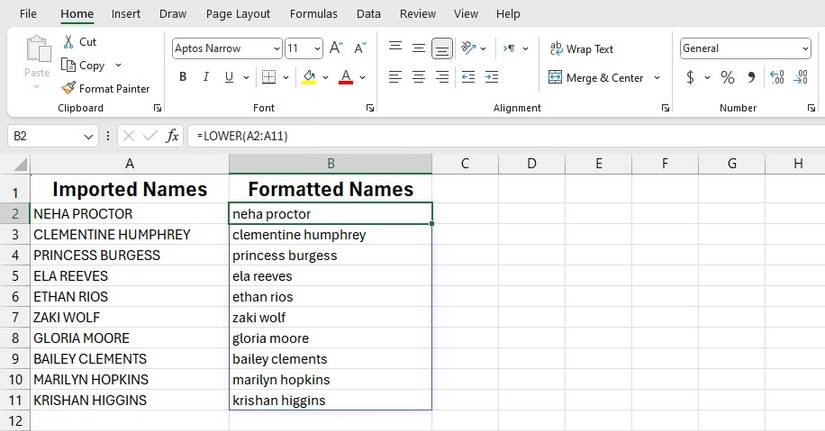Viewport: 825px width, 431px height.
Task: Increase font size with the larger A icon
Action: pyautogui.click(x=335, y=48)
